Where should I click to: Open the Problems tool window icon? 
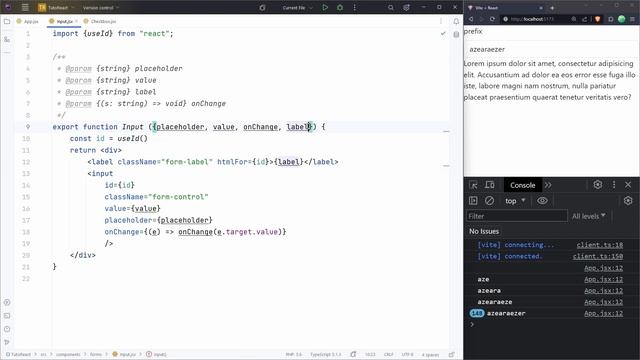tap(7, 329)
